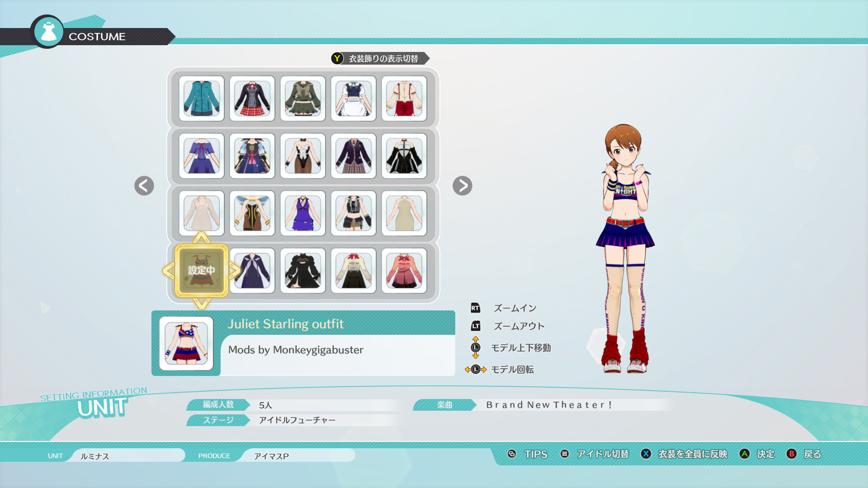
Task: Pick the beige oversized shirt costume
Action: [x=202, y=213]
